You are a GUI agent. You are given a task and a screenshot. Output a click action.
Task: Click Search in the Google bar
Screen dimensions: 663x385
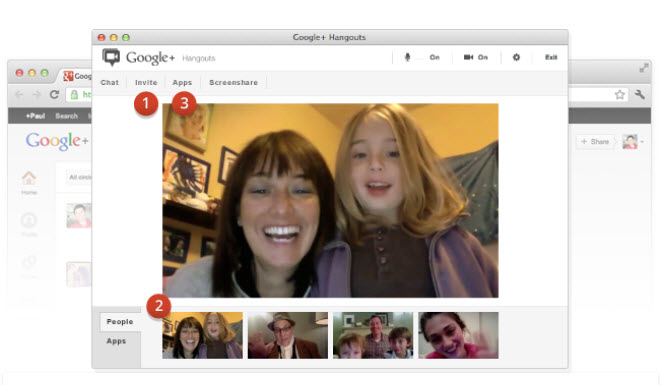point(66,116)
